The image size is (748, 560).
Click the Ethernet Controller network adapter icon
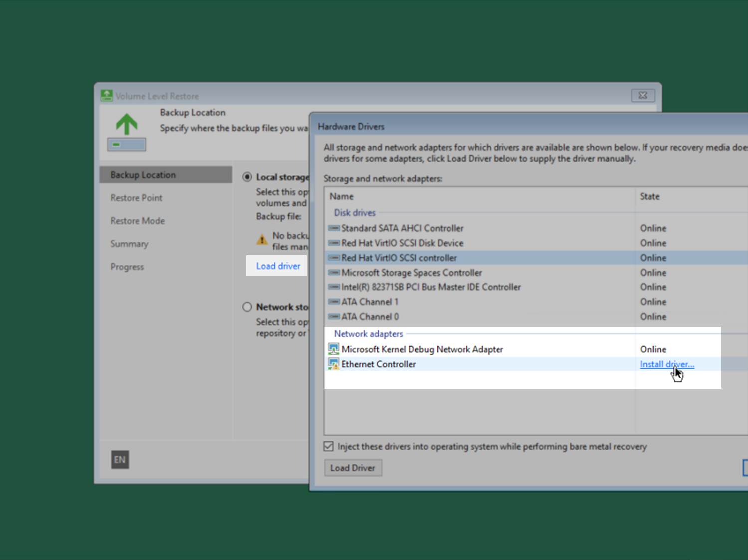pos(333,364)
